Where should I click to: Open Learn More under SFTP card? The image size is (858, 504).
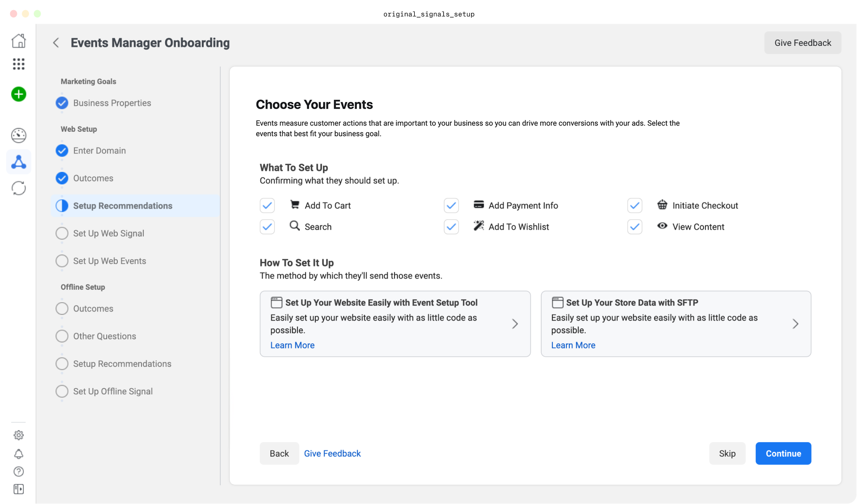(x=573, y=345)
